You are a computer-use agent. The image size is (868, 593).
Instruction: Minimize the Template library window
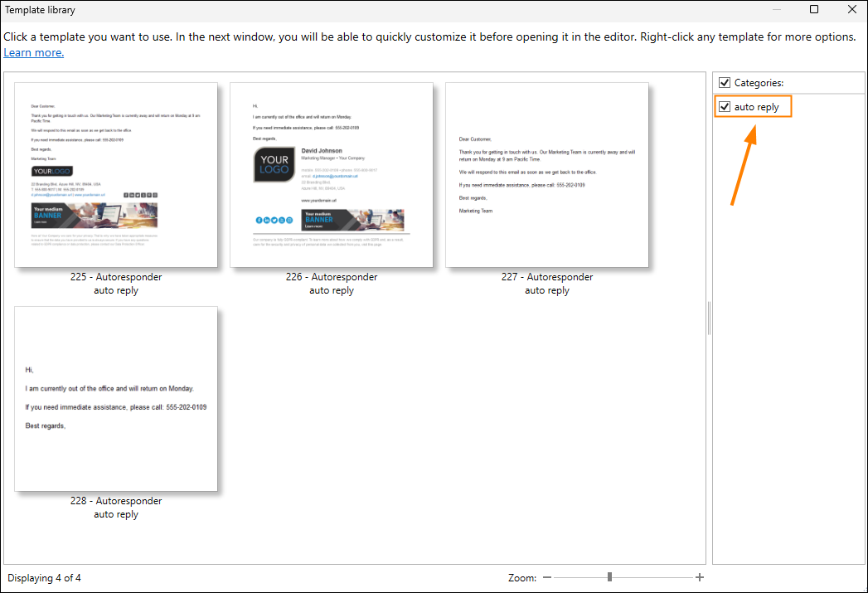[x=777, y=9]
